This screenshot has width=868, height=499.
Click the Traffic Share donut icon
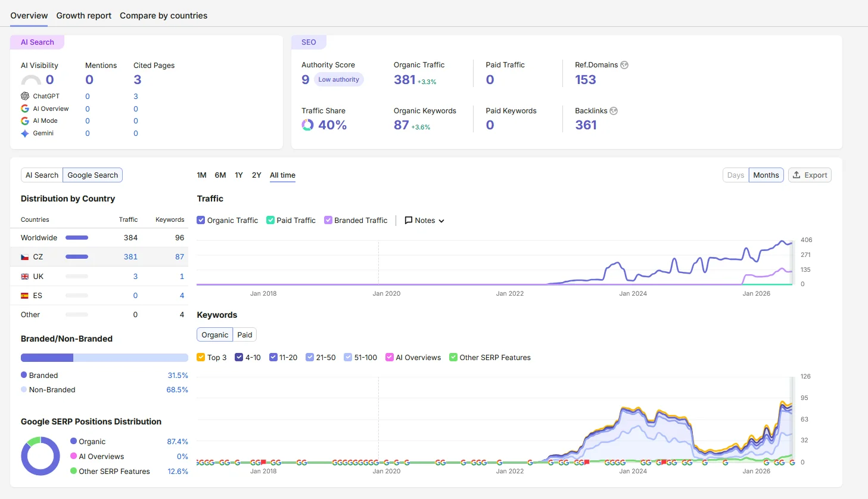point(307,125)
